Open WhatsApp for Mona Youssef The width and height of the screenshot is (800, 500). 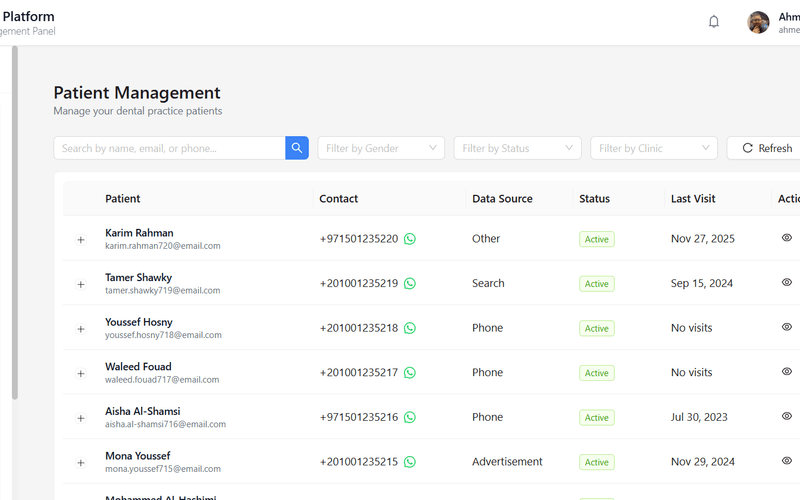pos(410,462)
